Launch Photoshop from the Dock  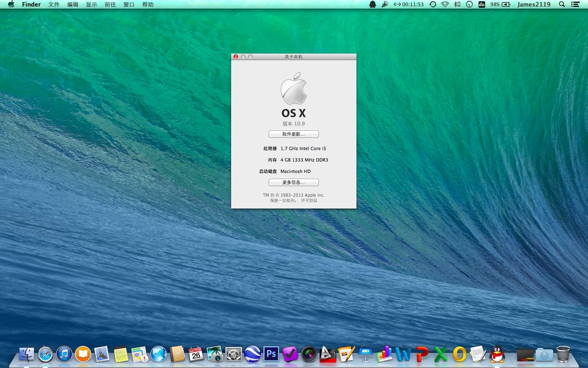tap(271, 354)
